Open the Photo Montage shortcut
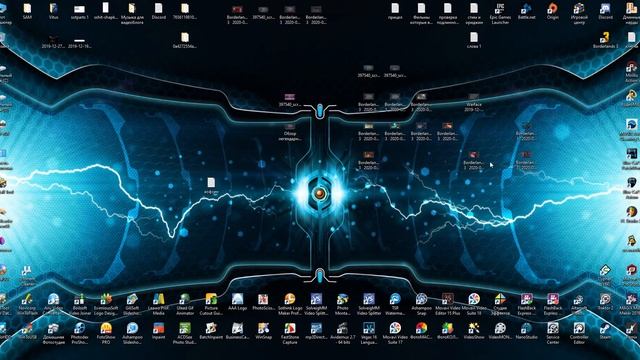Viewport: 640px width, 360px height. click(x=342, y=304)
